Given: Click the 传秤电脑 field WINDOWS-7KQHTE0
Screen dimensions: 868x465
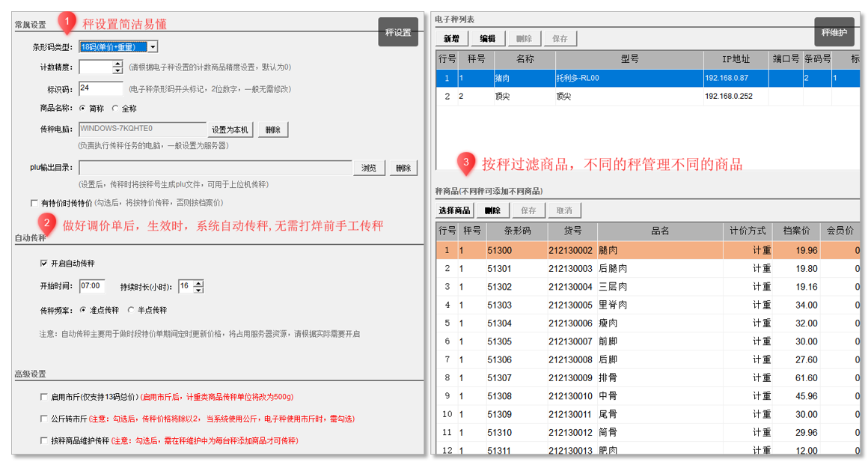Looking at the screenshot, I should (142, 129).
